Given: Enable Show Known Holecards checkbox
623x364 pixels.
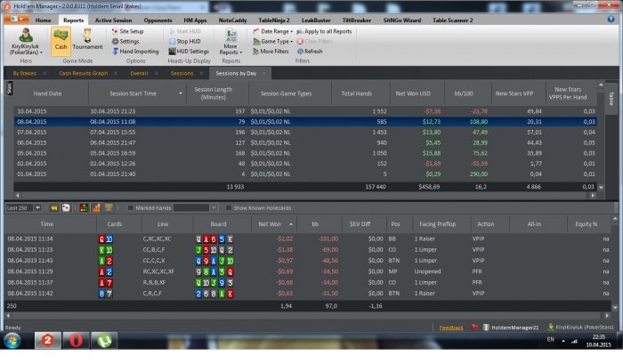Looking at the screenshot, I should click(x=229, y=208).
